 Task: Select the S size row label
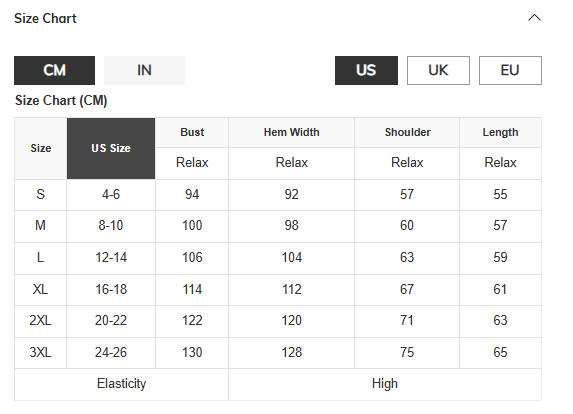41,194
